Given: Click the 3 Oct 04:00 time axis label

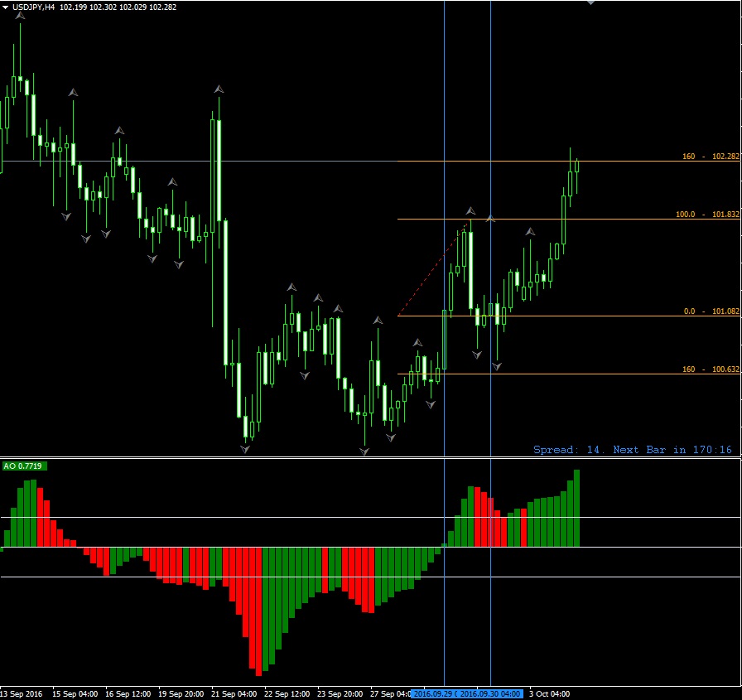Looking at the screenshot, I should pyautogui.click(x=549, y=694).
